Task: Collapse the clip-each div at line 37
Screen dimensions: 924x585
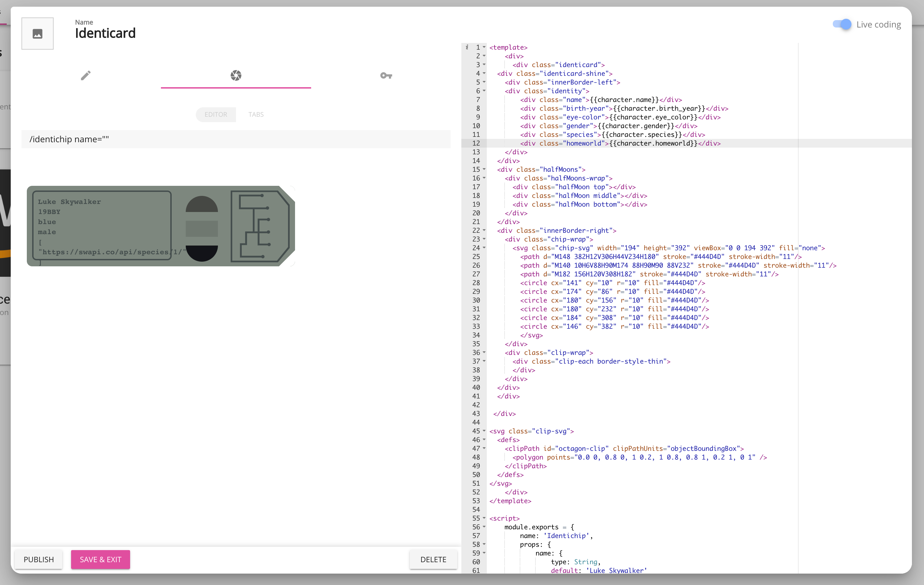Action: (x=484, y=361)
